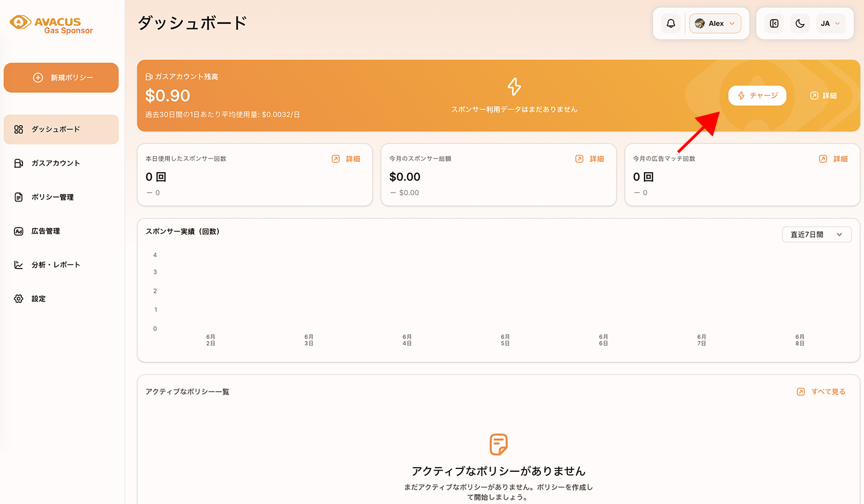Click アクティブなポリシーがありません message

(499, 471)
